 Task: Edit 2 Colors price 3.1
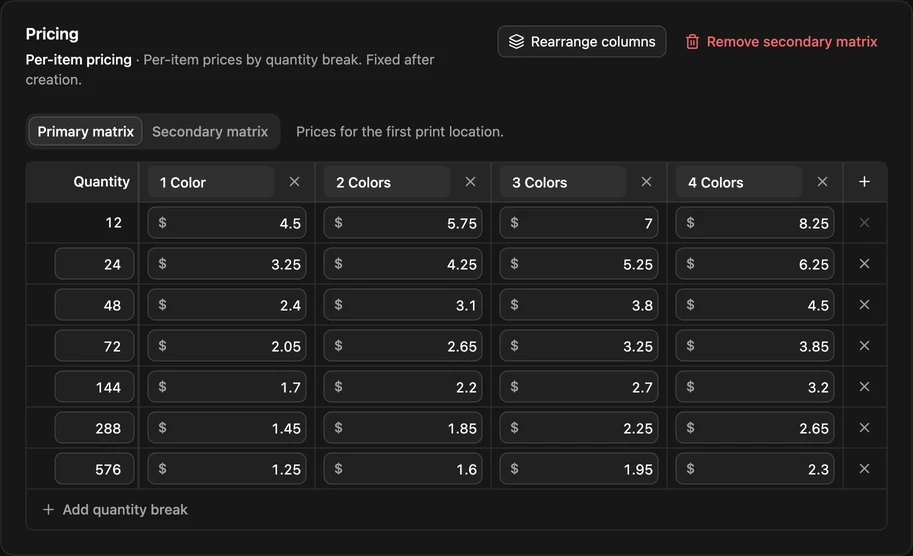coord(403,304)
